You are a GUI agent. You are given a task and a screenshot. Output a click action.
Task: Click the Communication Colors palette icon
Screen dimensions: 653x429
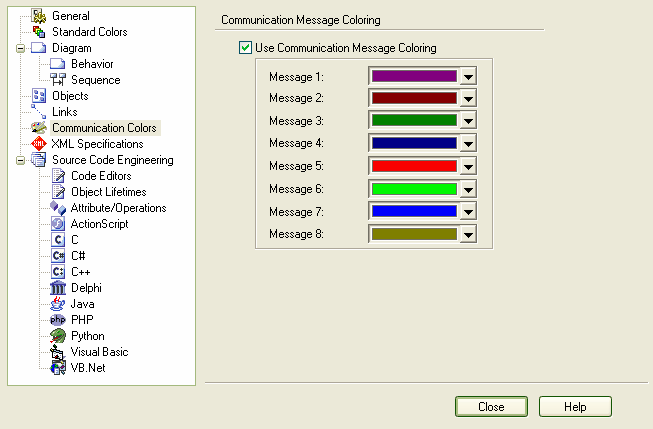pyautogui.click(x=39, y=127)
